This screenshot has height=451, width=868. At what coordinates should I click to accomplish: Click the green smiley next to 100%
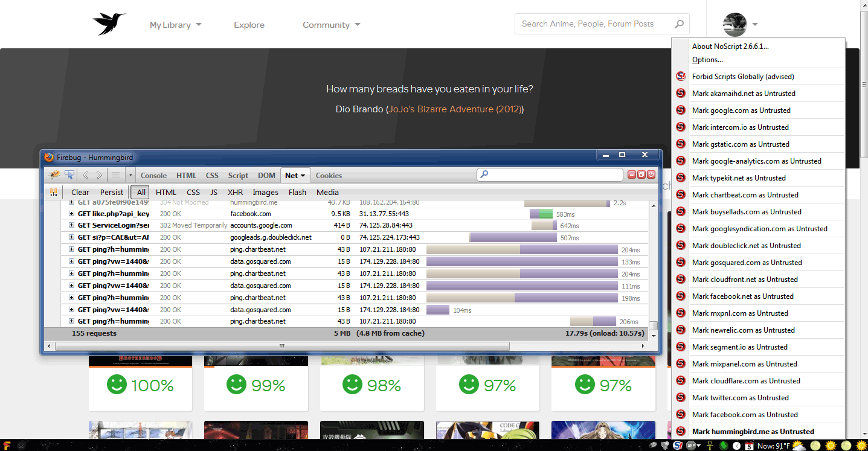[117, 385]
